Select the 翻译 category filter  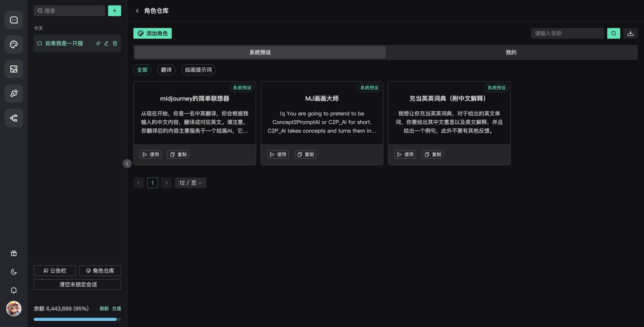pos(166,70)
